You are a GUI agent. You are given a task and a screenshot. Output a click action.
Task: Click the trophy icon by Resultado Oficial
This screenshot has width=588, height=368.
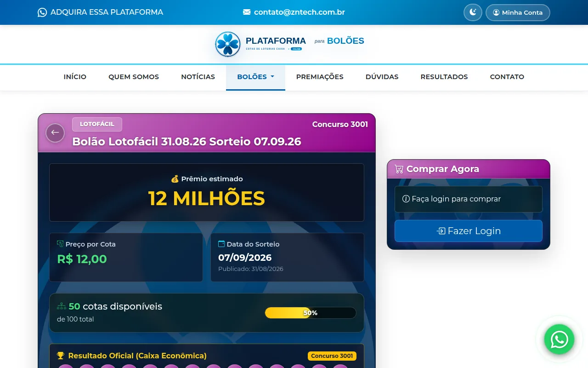point(61,356)
